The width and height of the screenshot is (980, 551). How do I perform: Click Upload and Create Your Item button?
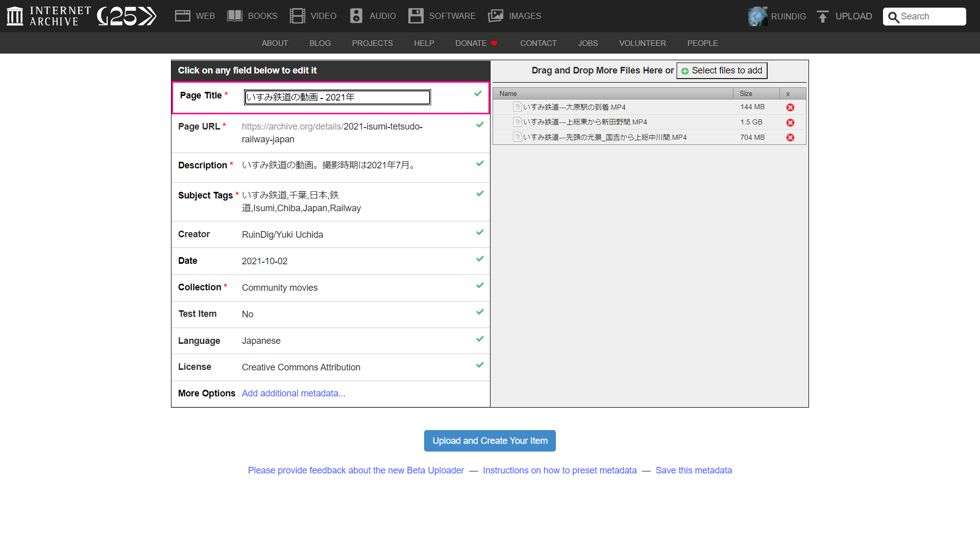pos(490,441)
